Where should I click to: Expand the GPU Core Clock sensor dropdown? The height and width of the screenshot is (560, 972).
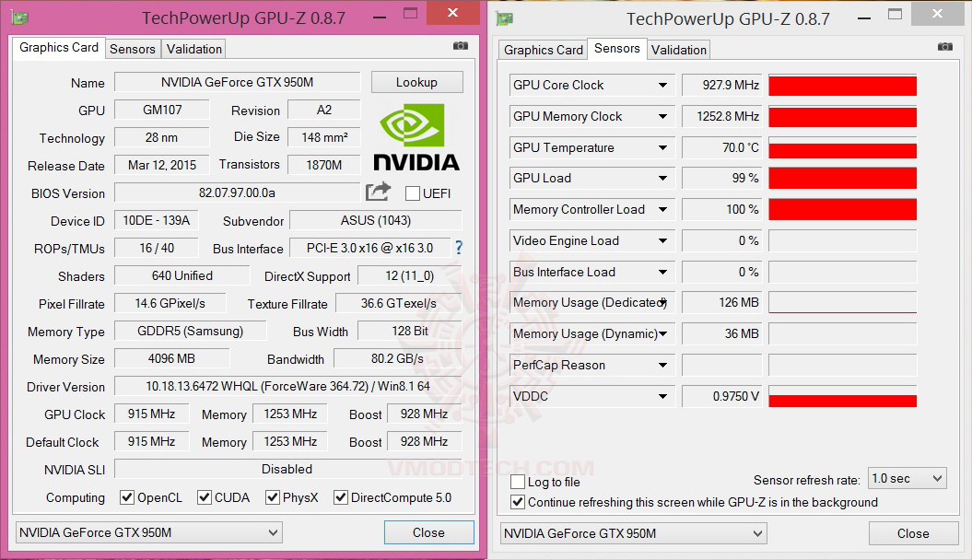(x=662, y=86)
